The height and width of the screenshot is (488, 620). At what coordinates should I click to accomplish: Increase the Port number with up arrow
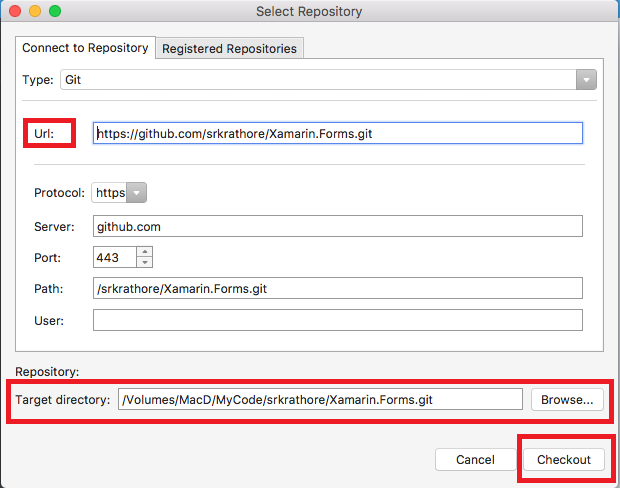pos(145,252)
